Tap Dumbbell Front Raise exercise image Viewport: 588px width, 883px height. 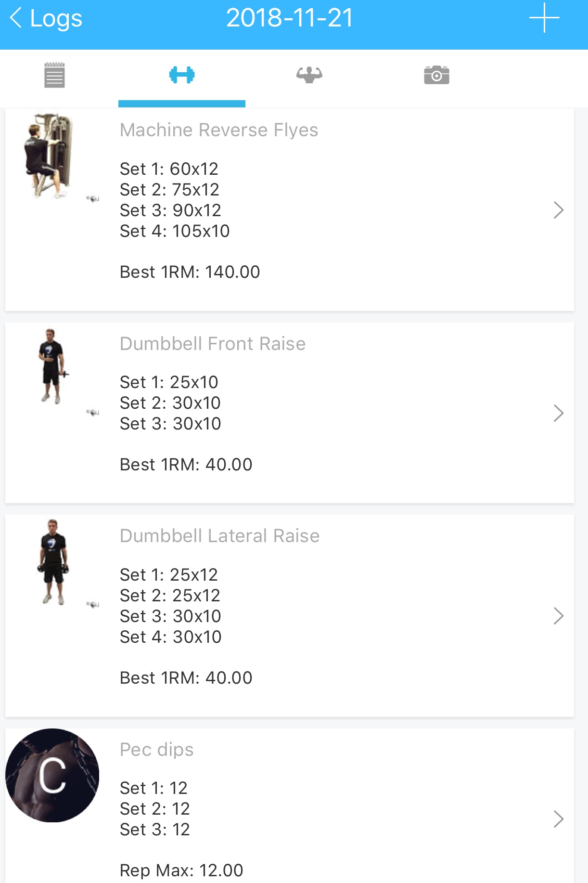52,366
